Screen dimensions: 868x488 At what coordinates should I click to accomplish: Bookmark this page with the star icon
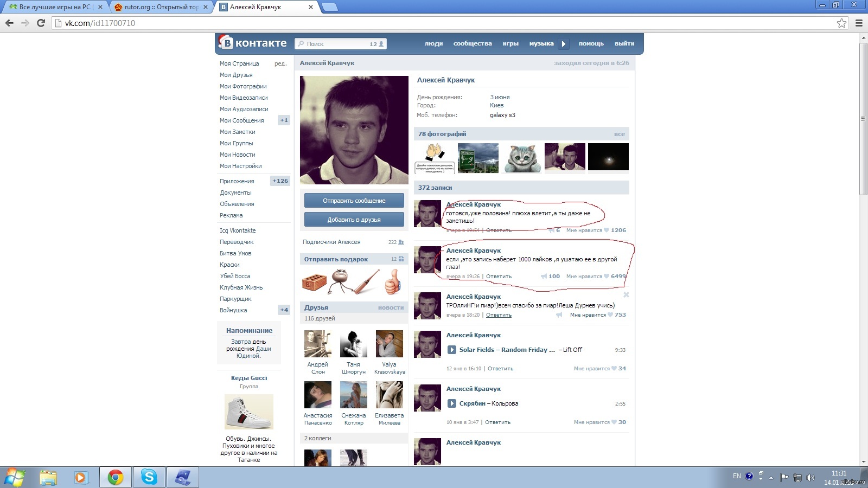click(841, 23)
